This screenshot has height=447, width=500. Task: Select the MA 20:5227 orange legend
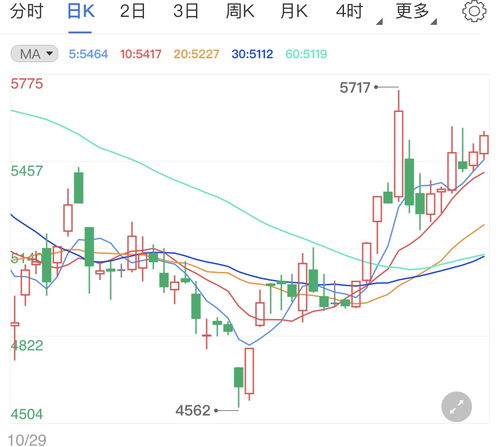click(196, 54)
